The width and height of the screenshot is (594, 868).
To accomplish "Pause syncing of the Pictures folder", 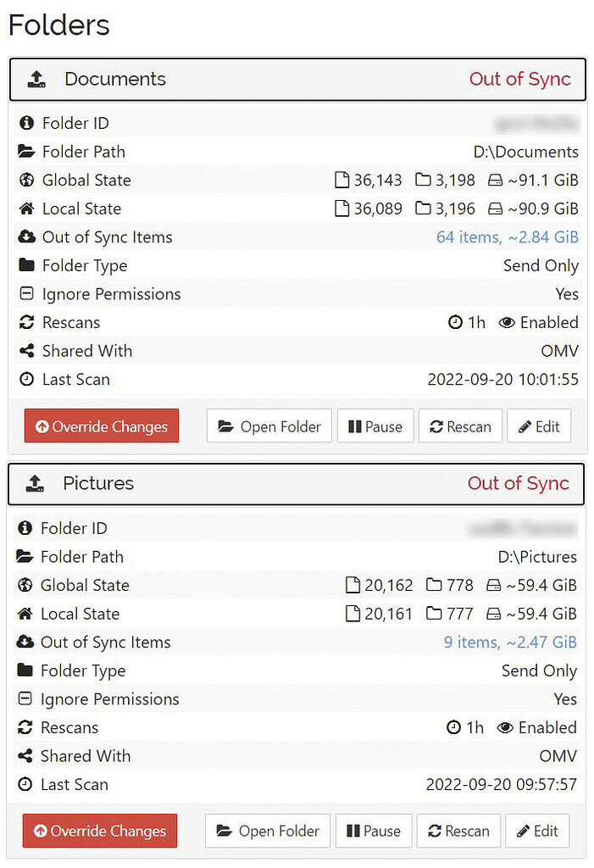I will click(x=374, y=831).
